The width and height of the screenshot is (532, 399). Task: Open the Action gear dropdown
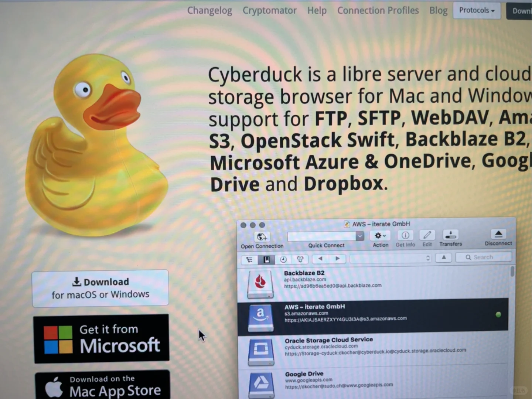point(380,236)
